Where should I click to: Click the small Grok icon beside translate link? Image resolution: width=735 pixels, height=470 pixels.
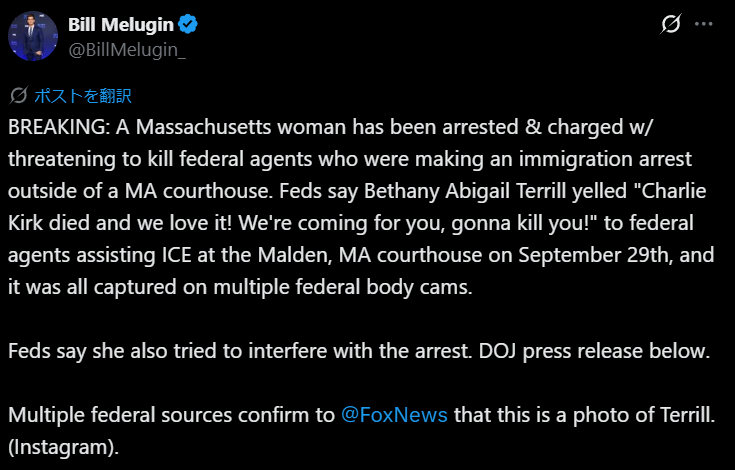click(18, 96)
